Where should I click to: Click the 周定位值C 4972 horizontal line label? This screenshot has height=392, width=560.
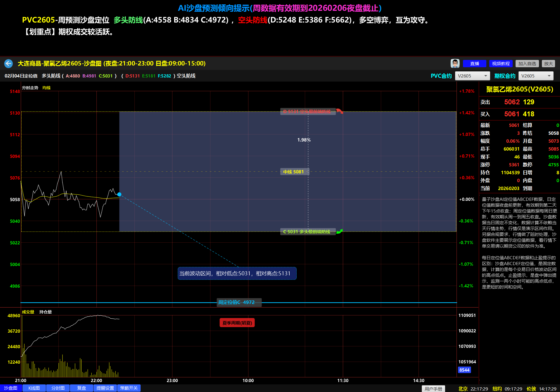click(x=236, y=302)
